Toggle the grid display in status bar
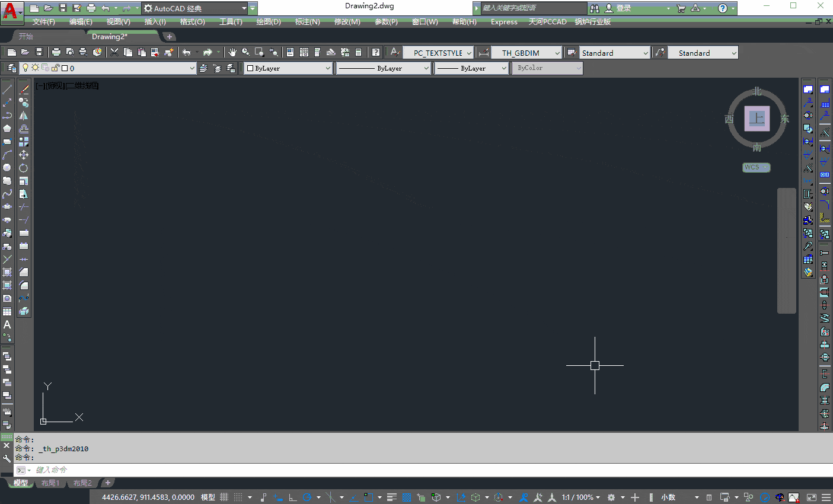 [x=224, y=497]
